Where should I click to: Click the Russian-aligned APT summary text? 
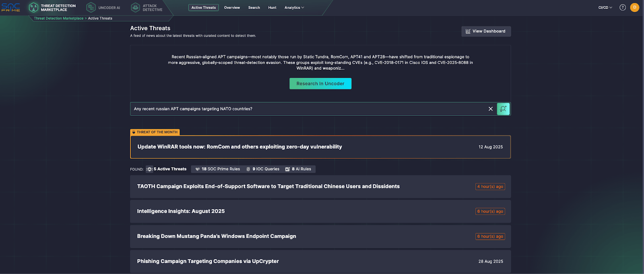(320, 62)
